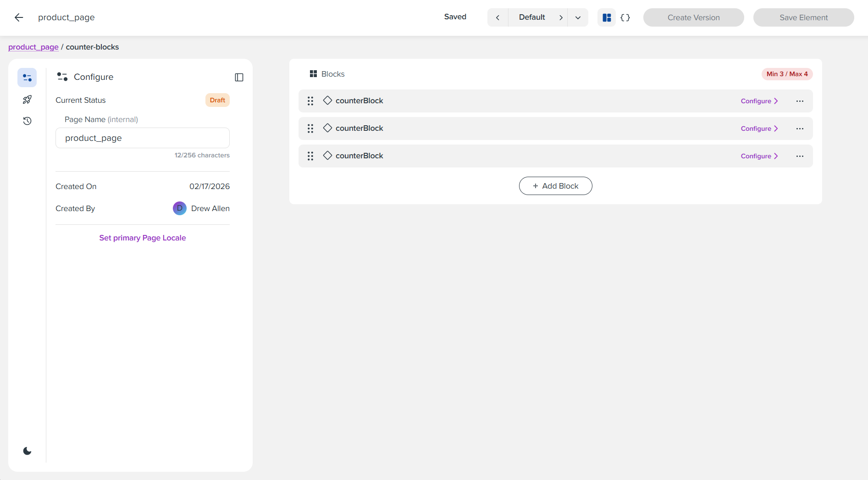Viewport: 868px width, 480px height.
Task: Open the variant dropdown next to Default
Action: (577, 17)
